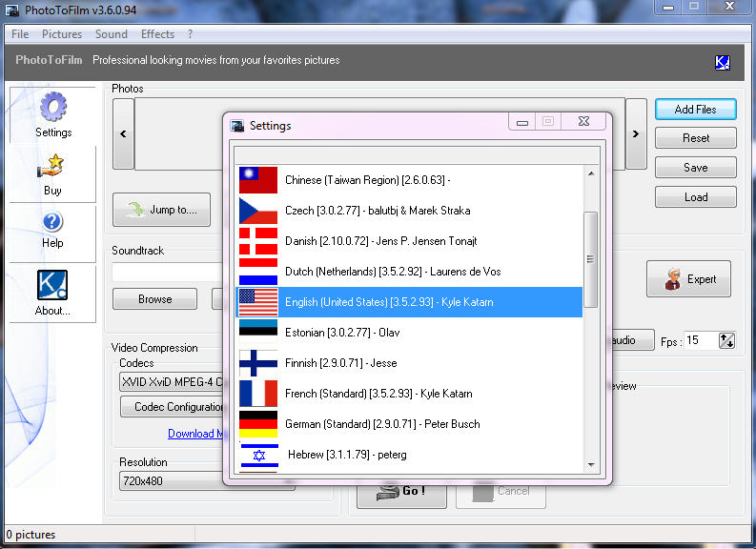Click the Danish flag icon
The height and width of the screenshot is (549, 756).
(258, 241)
